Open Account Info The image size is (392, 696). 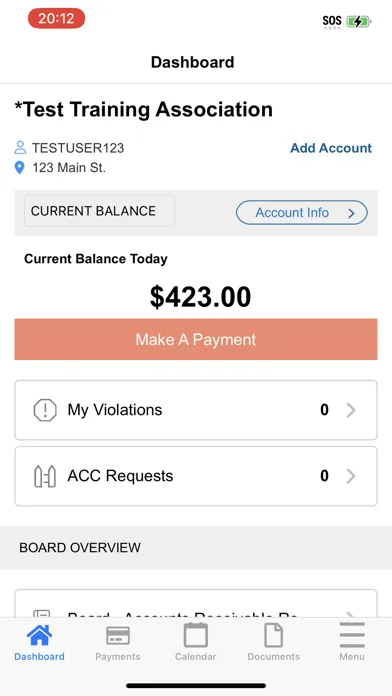[301, 213]
